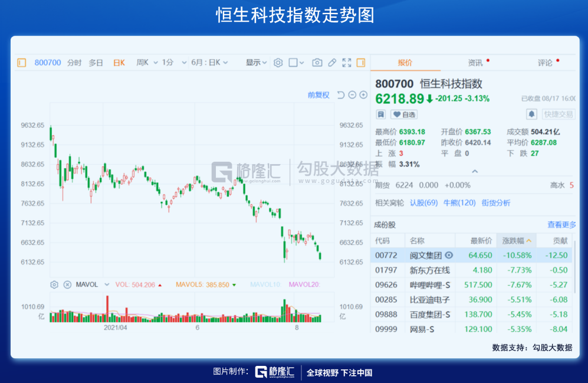This screenshot has height=383, width=588.
Task: Click 2021/04 date axis label
Action: pyautogui.click(x=116, y=328)
